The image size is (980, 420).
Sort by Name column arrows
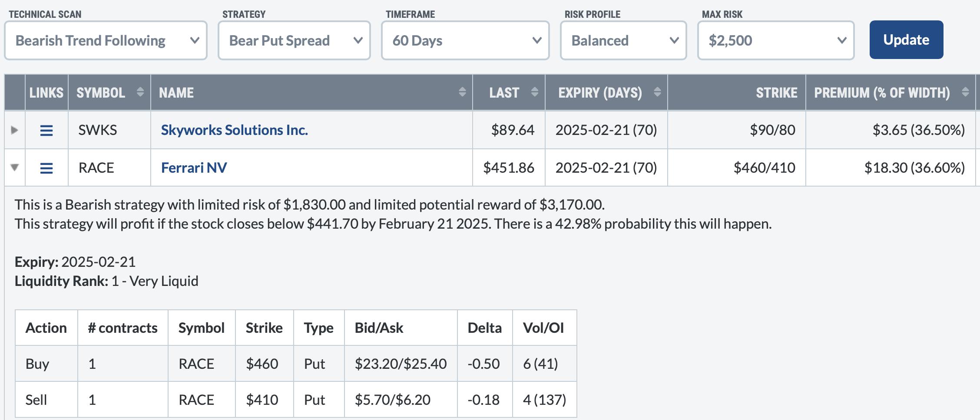click(462, 92)
